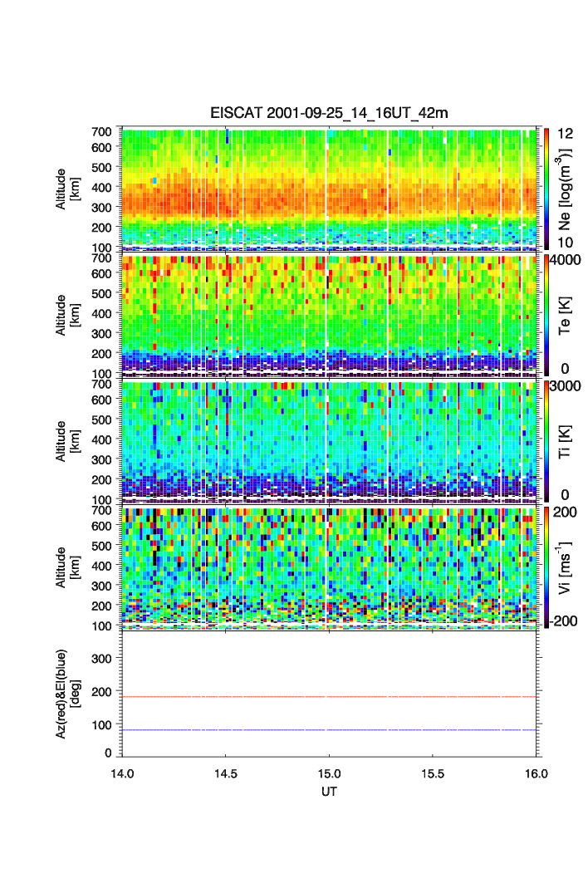Click the 14.5 tick label on UT axis
588x883 pixels.
point(226,773)
